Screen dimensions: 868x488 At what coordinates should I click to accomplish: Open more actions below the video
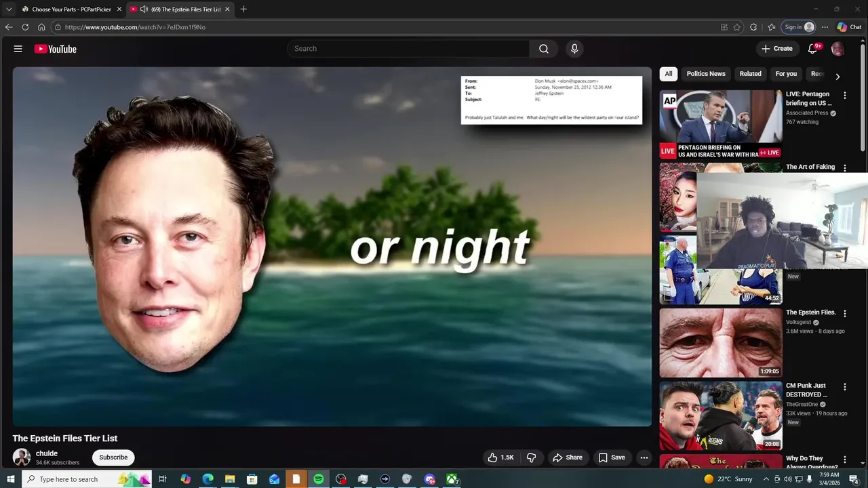(644, 457)
